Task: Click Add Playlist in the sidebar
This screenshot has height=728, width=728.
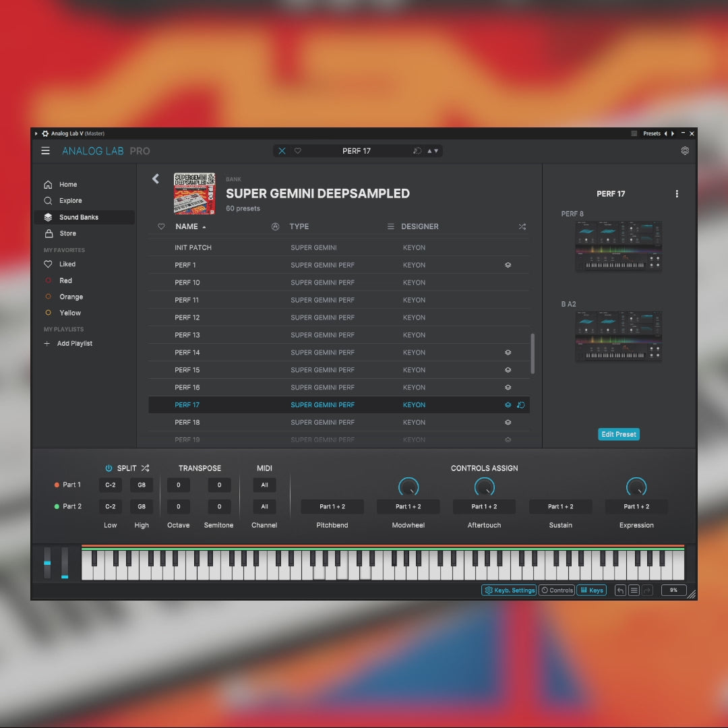Action: click(x=74, y=344)
